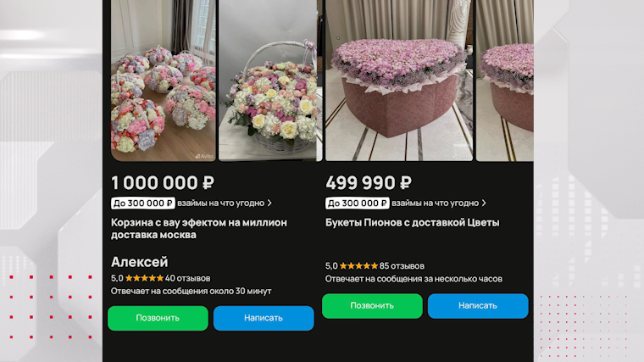
Task: Click the loan badge under 499 990 ₽
Action: (x=358, y=203)
